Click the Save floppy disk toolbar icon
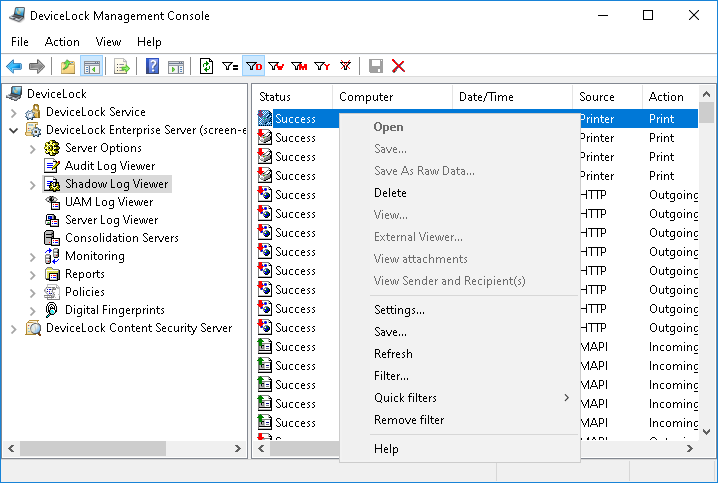Viewport: 718px width, 483px height. pos(376,66)
